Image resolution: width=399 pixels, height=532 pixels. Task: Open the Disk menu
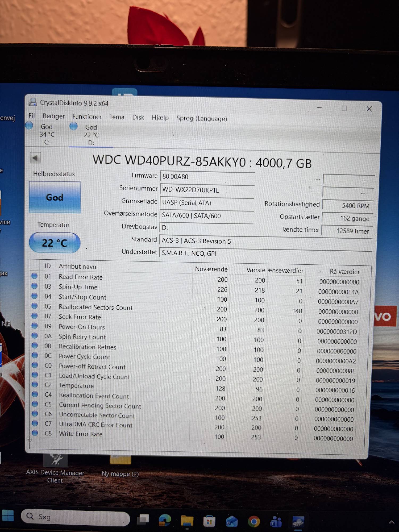tap(138, 117)
